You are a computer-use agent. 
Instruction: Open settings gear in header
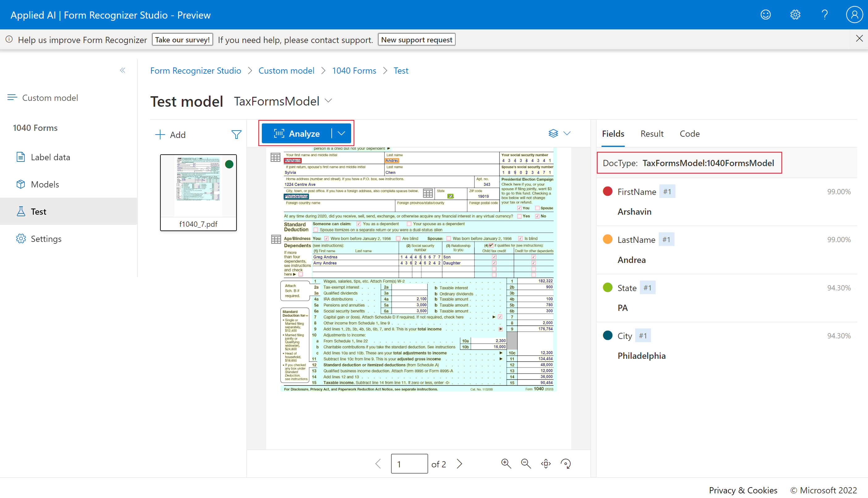pyautogui.click(x=795, y=15)
